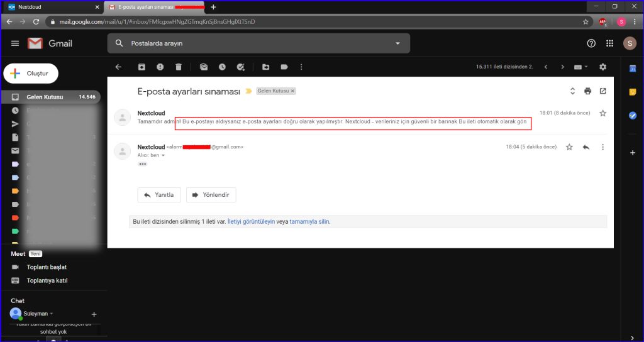Open a new browser tab
This screenshot has height=342, width=644.
[x=213, y=7]
